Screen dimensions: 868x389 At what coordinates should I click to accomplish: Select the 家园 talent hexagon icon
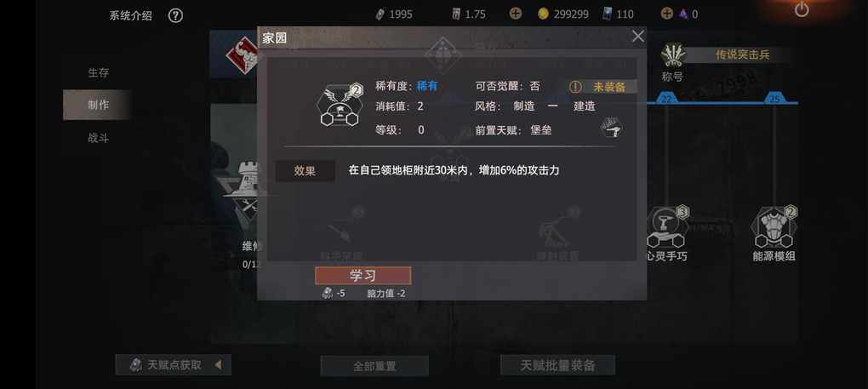point(340,106)
